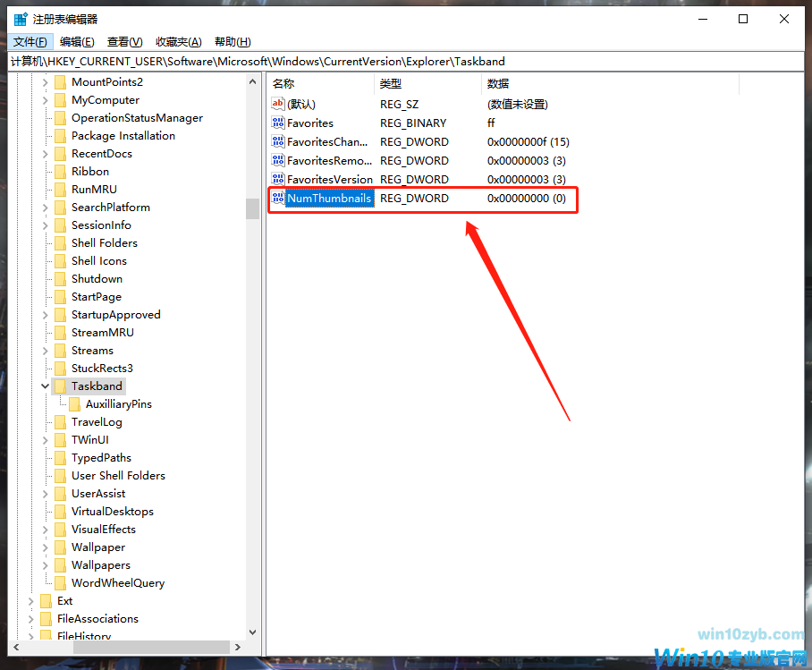Click the Favorites binary value icon

[278, 123]
